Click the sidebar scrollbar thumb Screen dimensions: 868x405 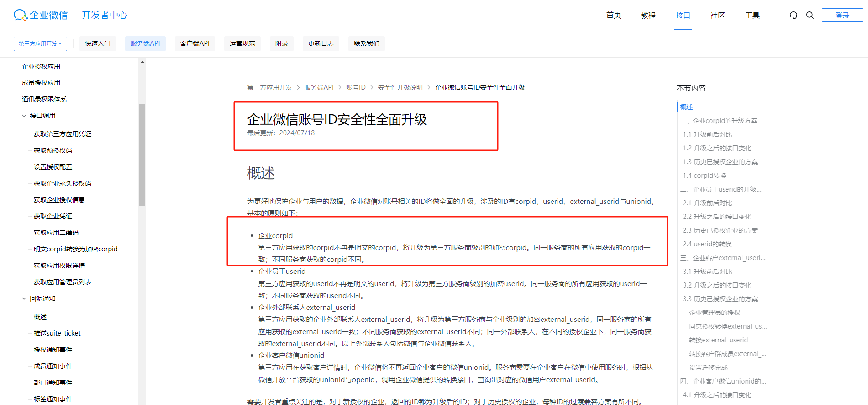coord(142,155)
